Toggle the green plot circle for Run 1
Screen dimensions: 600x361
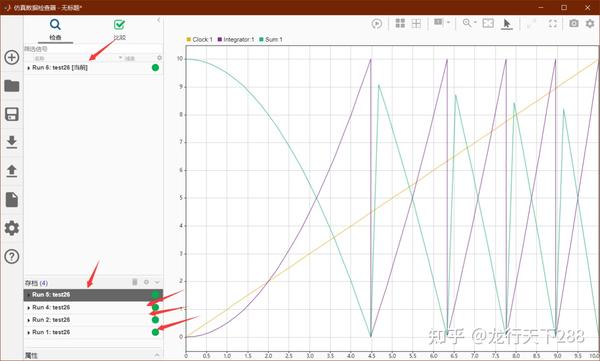155,332
